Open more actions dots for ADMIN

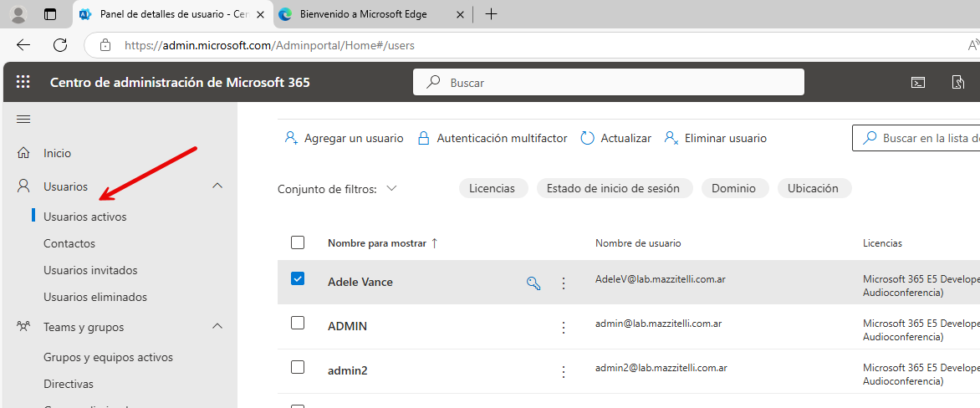tap(563, 328)
